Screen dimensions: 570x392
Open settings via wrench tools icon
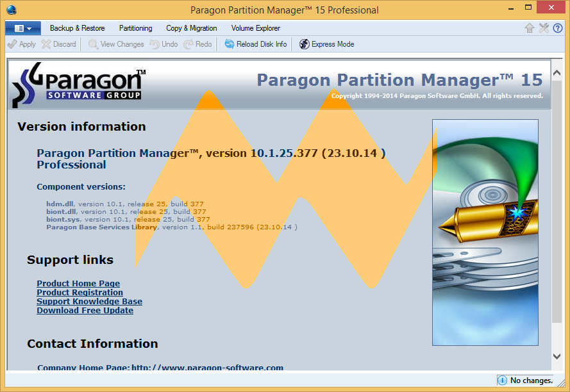click(544, 28)
